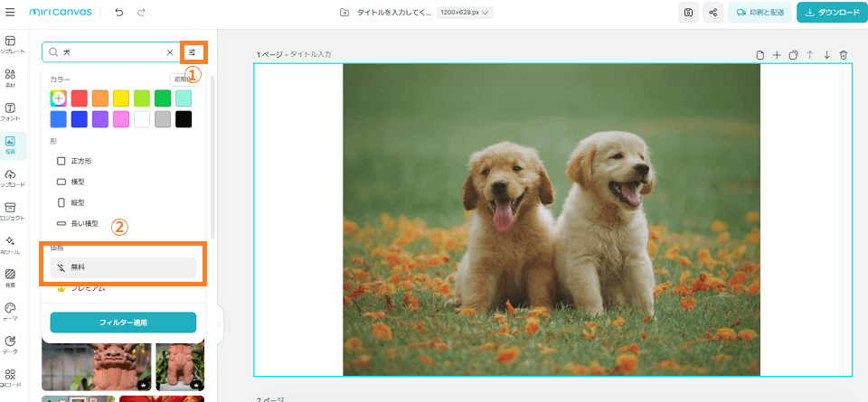Open the hamburger main menu
The image size is (868, 402).
pyautogui.click(x=9, y=13)
